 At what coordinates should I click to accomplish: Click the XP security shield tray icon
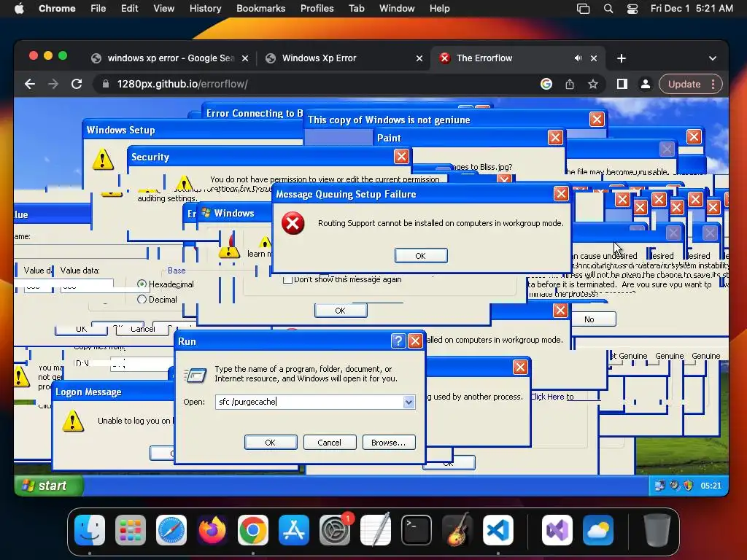(x=688, y=485)
